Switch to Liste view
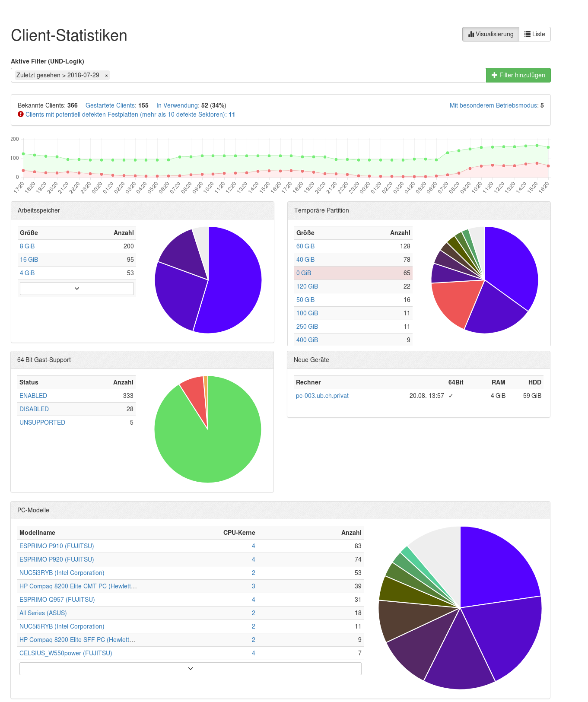The height and width of the screenshot is (702, 588). [x=535, y=34]
